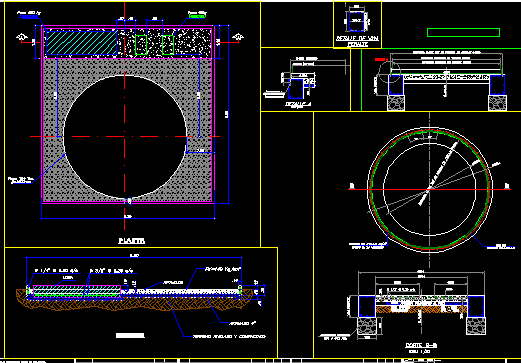This screenshot has width=521, height=363.
Task: Select the PLANTA title under the plan view
Action: pyautogui.click(x=132, y=241)
